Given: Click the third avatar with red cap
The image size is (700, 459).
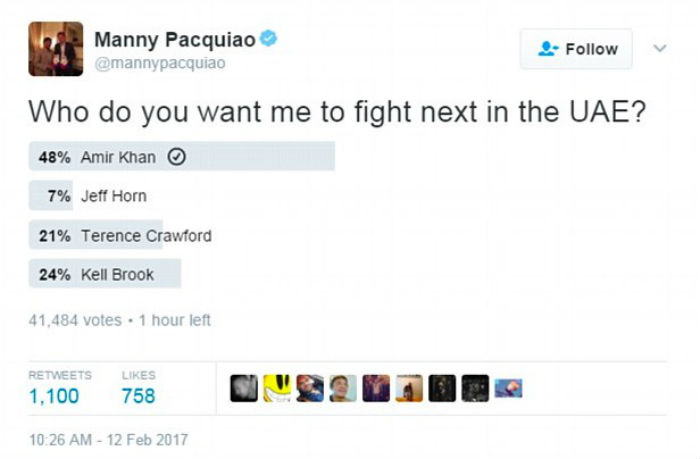Looking at the screenshot, I should point(310,388).
